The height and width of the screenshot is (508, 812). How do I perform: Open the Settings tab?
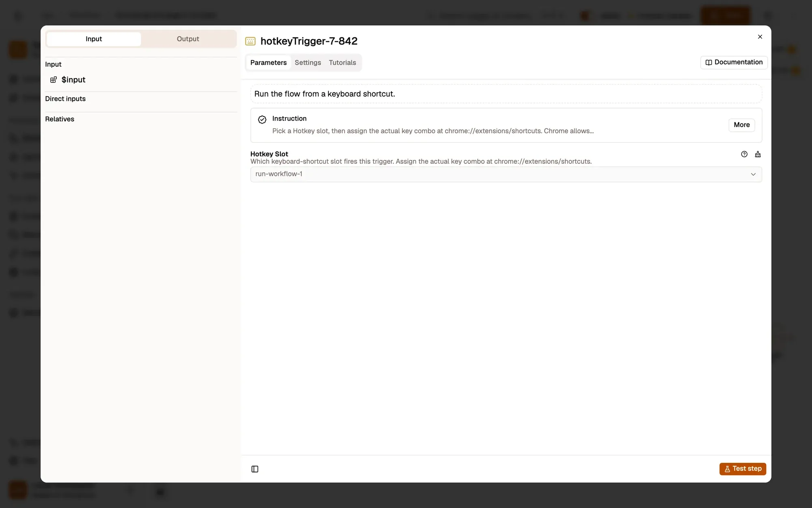308,63
